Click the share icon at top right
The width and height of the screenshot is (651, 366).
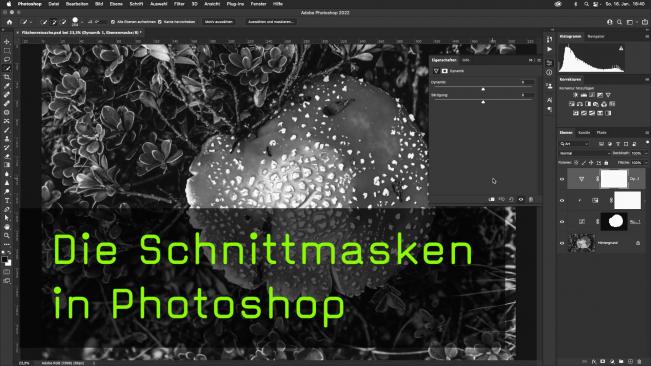(645, 22)
